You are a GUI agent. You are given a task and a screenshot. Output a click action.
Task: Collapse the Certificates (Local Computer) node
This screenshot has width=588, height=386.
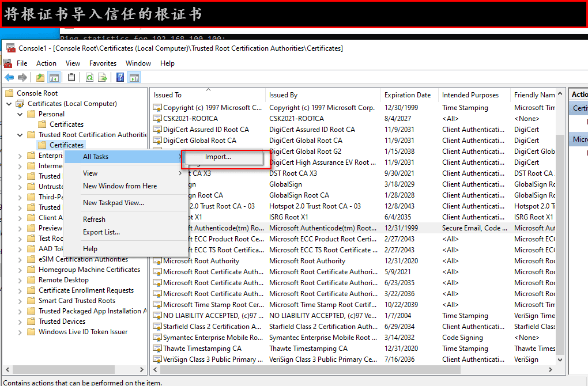pos(9,104)
